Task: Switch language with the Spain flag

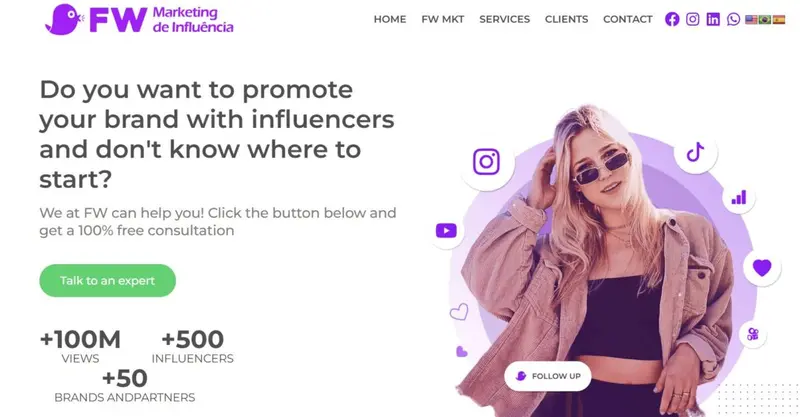Action: [x=779, y=19]
